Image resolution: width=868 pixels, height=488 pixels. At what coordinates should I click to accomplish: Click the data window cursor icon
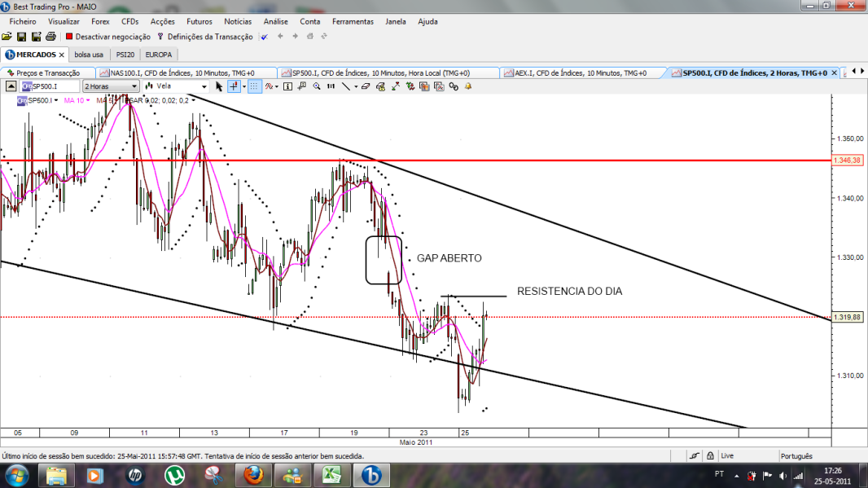pos(302,86)
